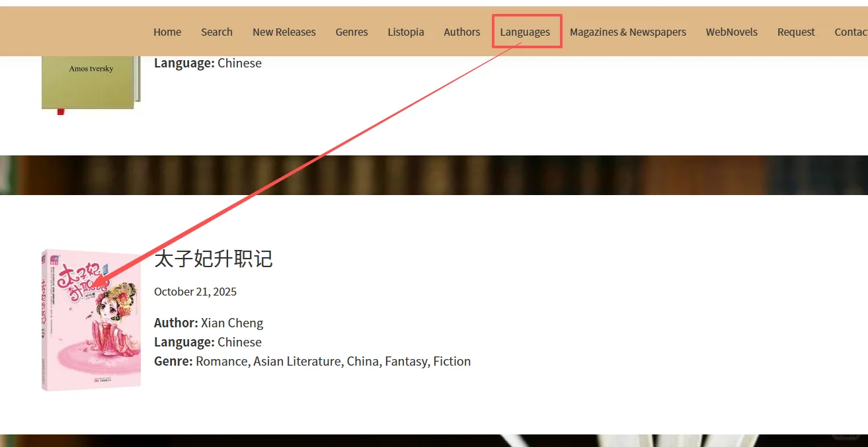This screenshot has width=868, height=447.
Task: View books by author Xian Cheng
Action: tap(231, 323)
